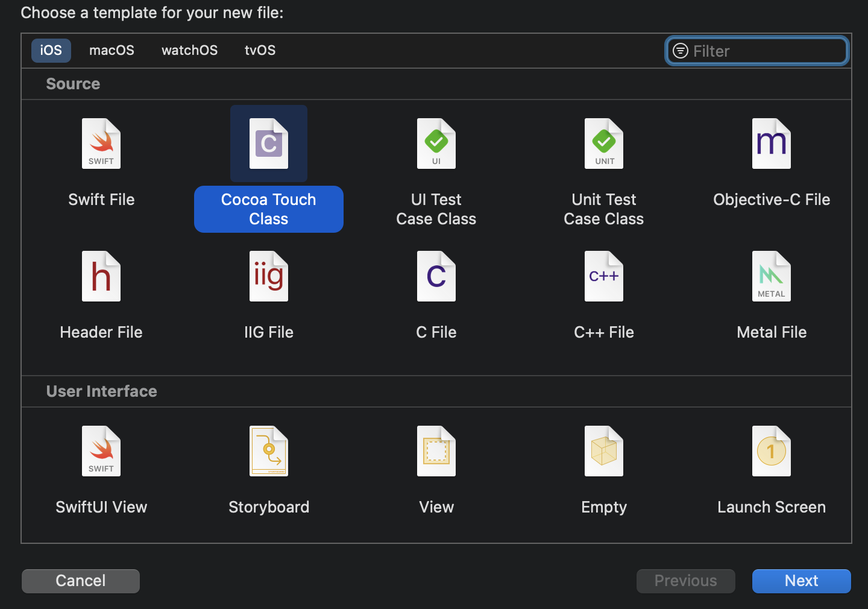
Task: Click the "Storyboard" label
Action: pyautogui.click(x=269, y=507)
